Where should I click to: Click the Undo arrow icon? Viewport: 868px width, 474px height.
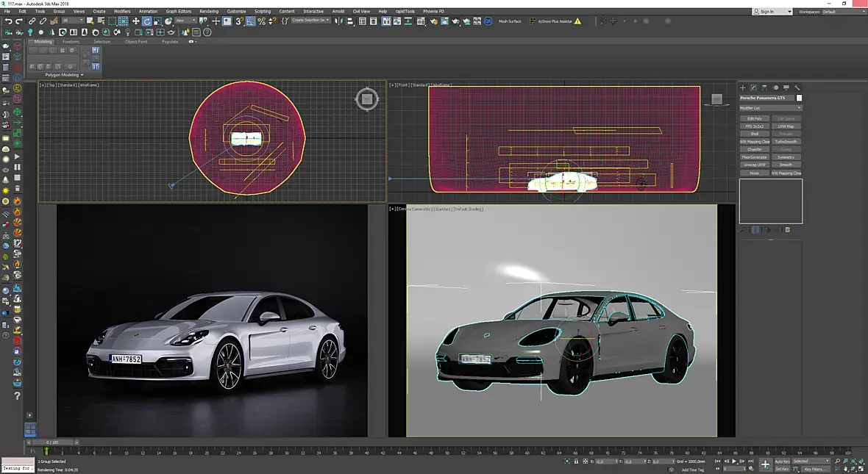8,21
